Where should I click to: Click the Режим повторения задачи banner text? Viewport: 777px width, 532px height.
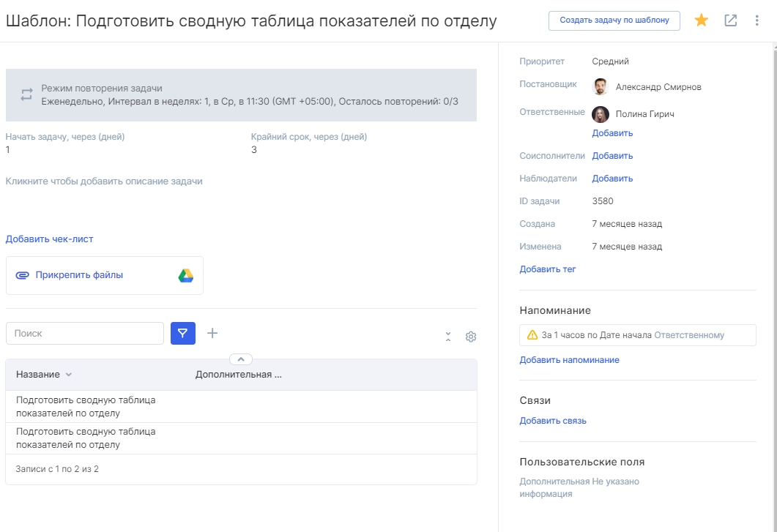point(102,88)
